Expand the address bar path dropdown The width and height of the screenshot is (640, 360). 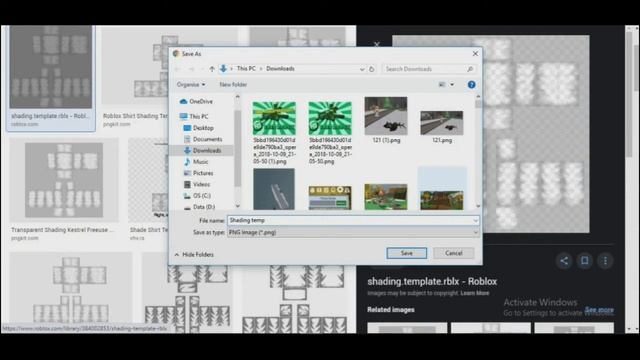362,69
